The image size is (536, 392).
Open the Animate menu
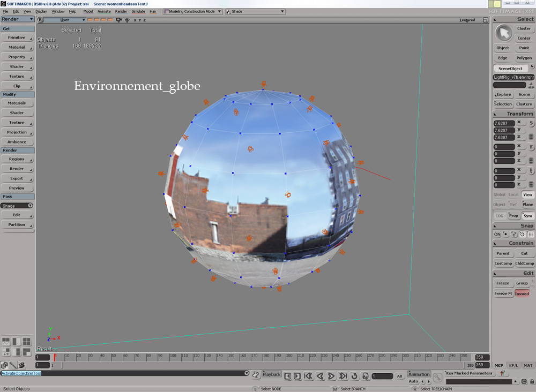104,11
